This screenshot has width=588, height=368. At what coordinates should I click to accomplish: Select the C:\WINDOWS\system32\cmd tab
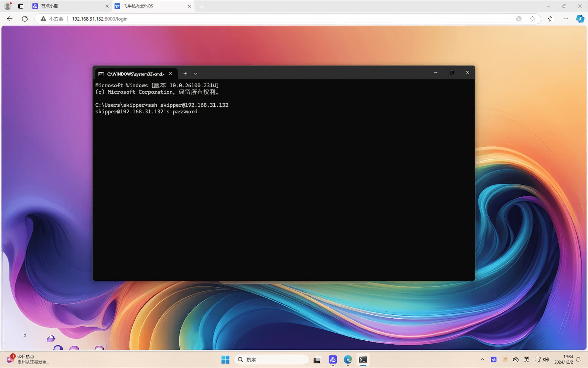135,74
